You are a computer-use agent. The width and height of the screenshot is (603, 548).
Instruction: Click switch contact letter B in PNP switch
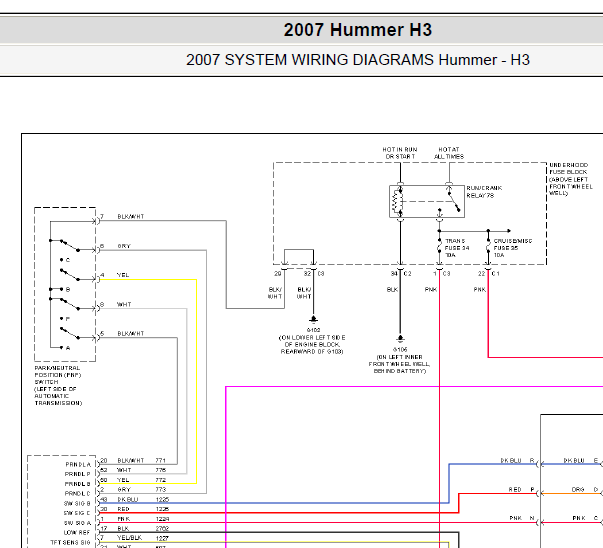pyautogui.click(x=68, y=290)
